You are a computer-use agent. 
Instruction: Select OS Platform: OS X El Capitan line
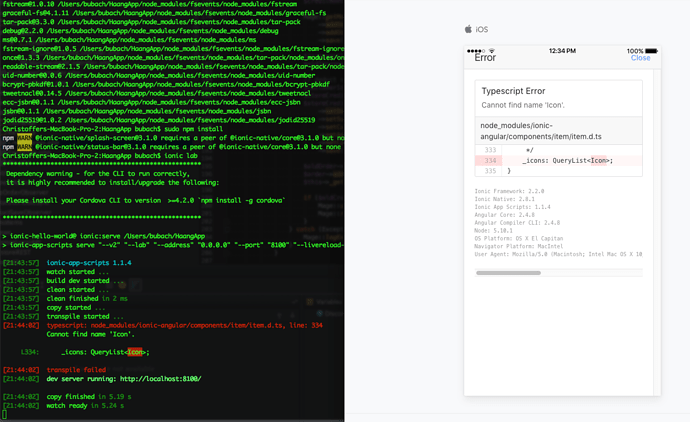click(518, 239)
